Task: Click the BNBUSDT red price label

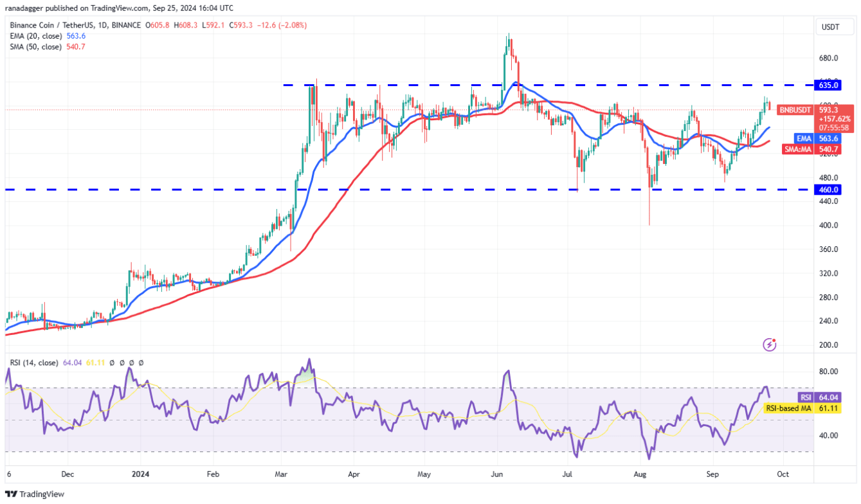Action: pyautogui.click(x=796, y=110)
